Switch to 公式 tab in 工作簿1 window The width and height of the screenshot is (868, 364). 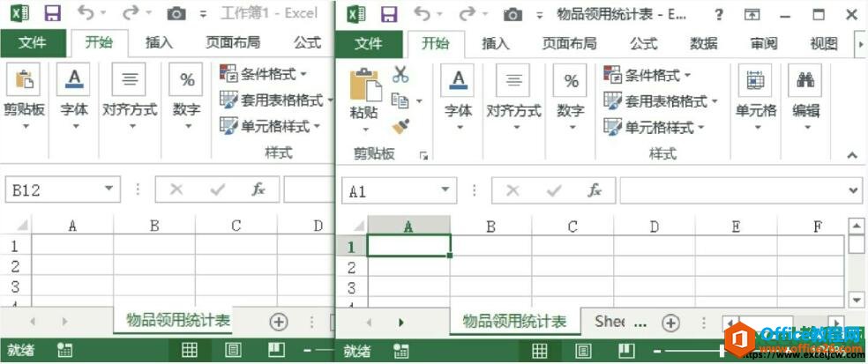[x=307, y=42]
